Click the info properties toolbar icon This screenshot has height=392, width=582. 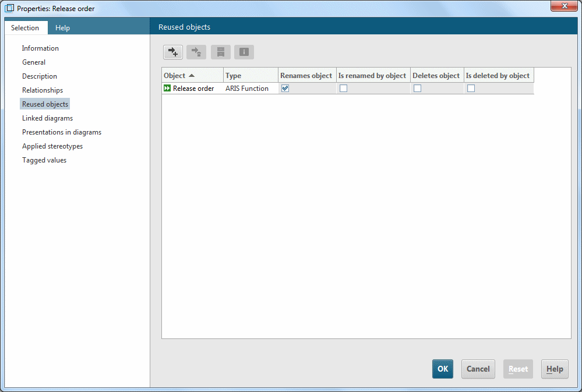(244, 52)
